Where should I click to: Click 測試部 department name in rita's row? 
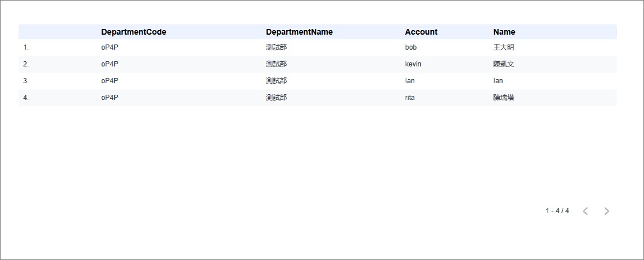click(x=276, y=98)
